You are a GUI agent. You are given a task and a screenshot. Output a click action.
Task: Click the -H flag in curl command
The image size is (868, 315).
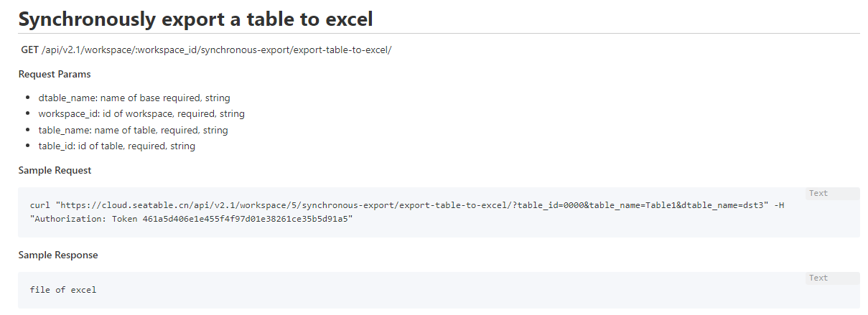tap(780, 206)
